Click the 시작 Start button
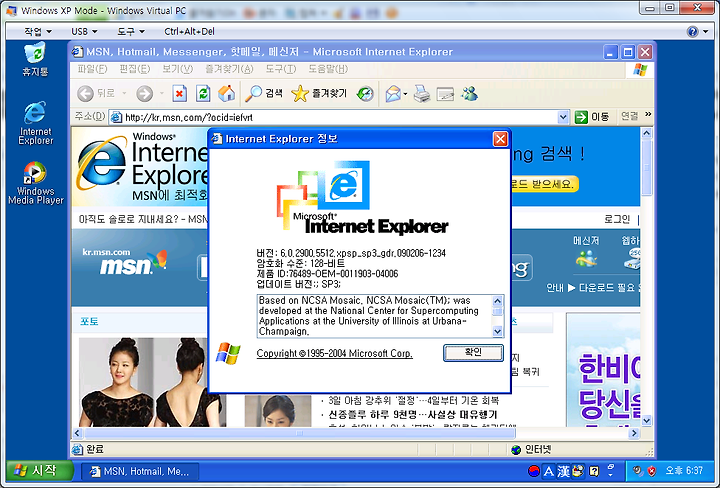720x488 pixels. [39, 471]
